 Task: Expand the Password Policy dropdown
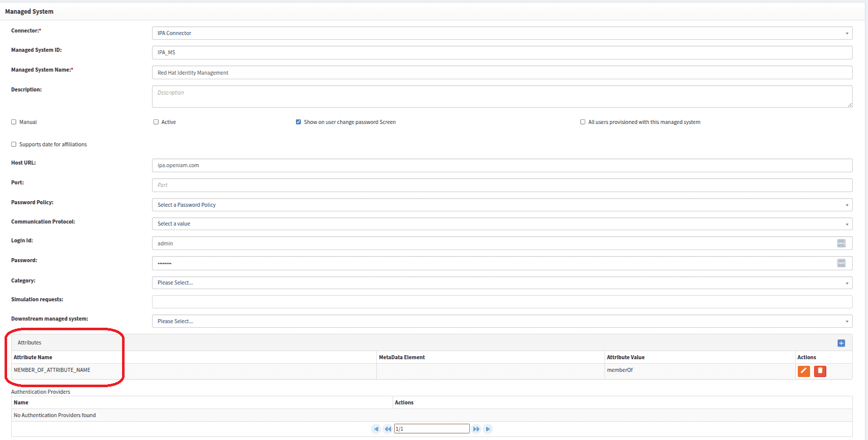(x=502, y=205)
